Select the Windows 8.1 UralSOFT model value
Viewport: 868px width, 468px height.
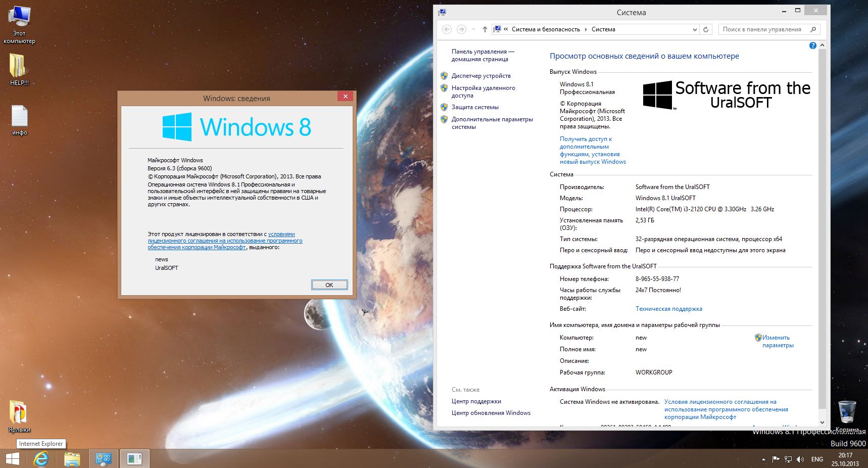point(665,198)
